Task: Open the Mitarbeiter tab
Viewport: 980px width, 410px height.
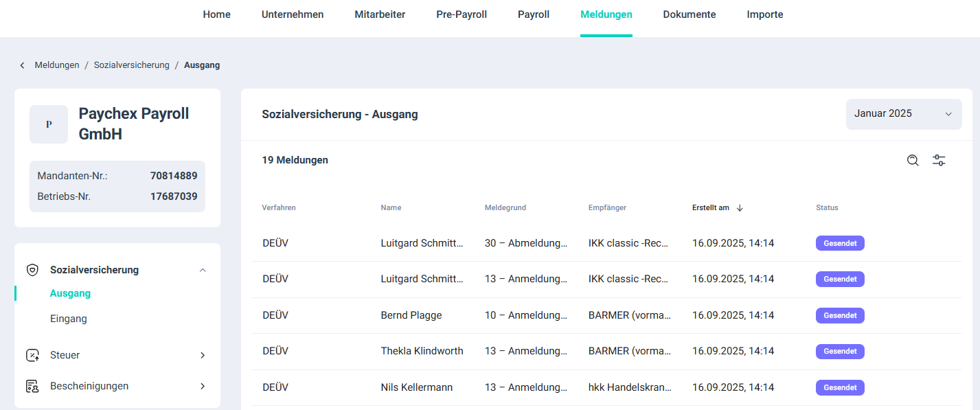Action: pyautogui.click(x=380, y=14)
